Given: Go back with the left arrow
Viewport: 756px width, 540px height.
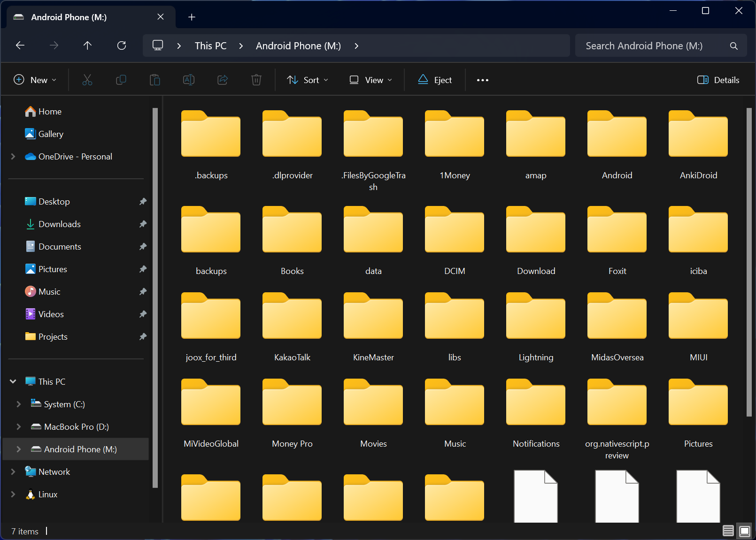Looking at the screenshot, I should point(20,46).
